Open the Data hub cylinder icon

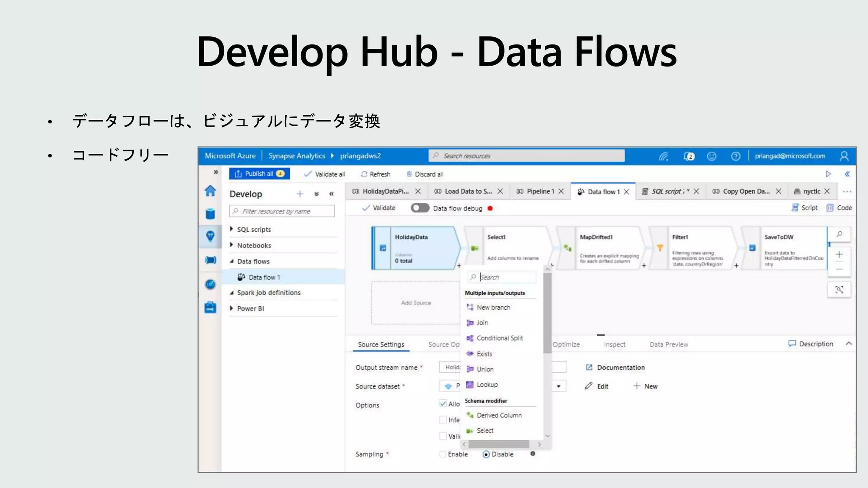point(210,214)
